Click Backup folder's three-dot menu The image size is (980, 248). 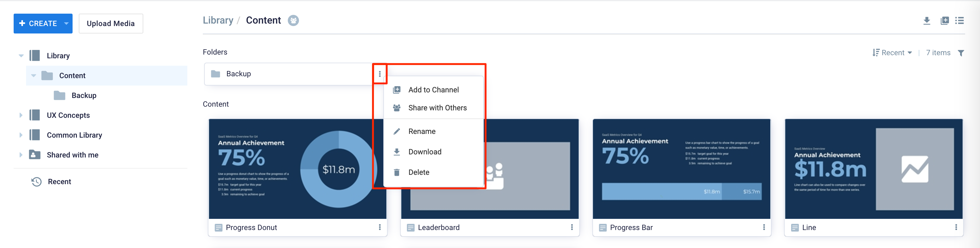[x=380, y=74]
